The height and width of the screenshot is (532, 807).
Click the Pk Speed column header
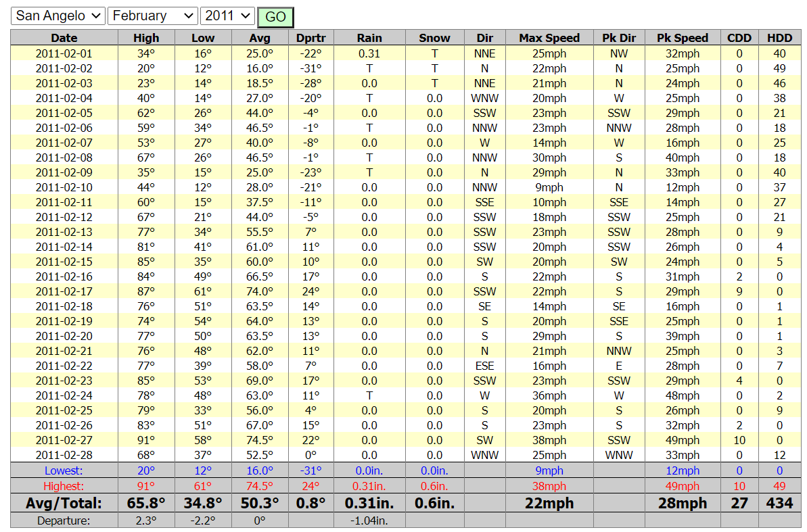pos(683,38)
